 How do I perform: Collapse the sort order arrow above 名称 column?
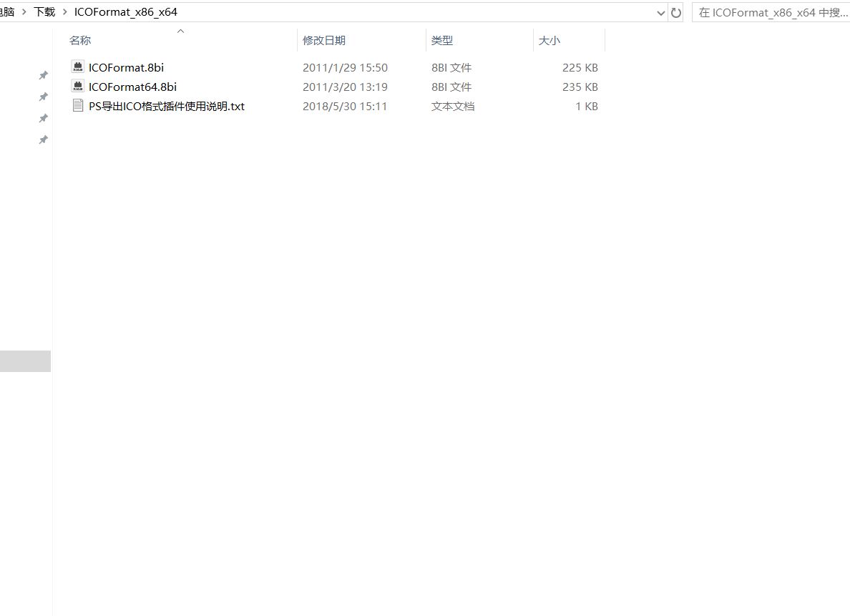(180, 30)
